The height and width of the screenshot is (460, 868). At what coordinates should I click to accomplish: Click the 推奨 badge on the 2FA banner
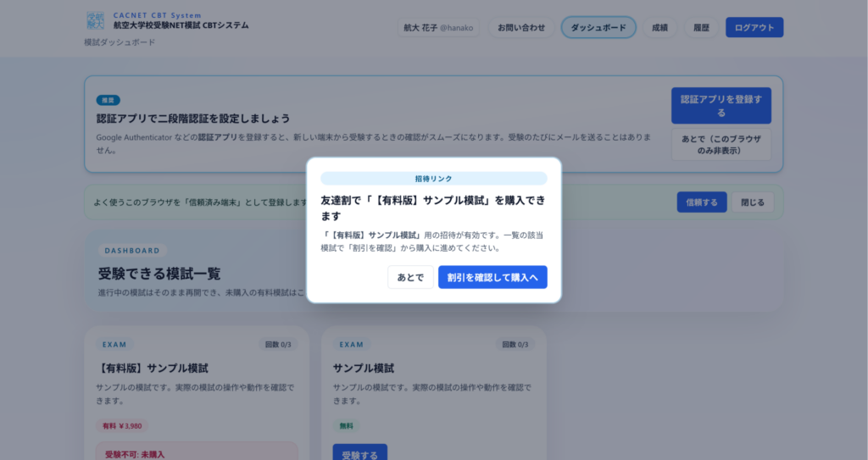[108, 100]
